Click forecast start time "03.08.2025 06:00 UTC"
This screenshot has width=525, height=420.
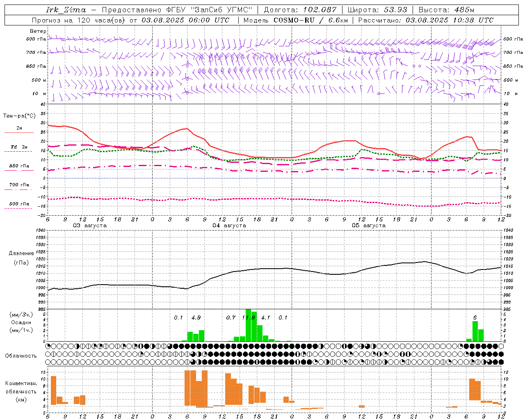[185, 20]
